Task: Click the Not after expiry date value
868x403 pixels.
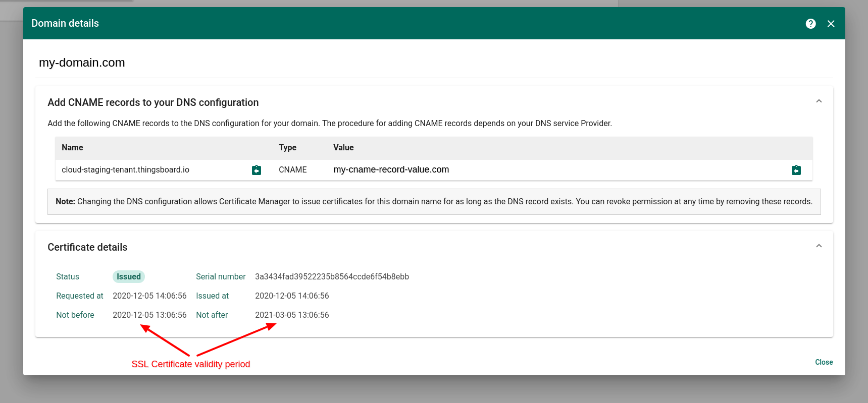Action: click(x=292, y=315)
